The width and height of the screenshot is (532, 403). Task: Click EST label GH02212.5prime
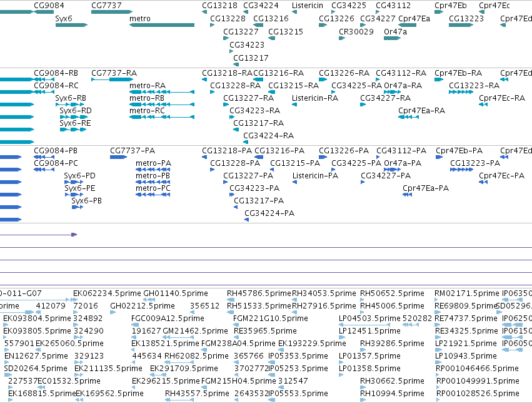(x=143, y=306)
